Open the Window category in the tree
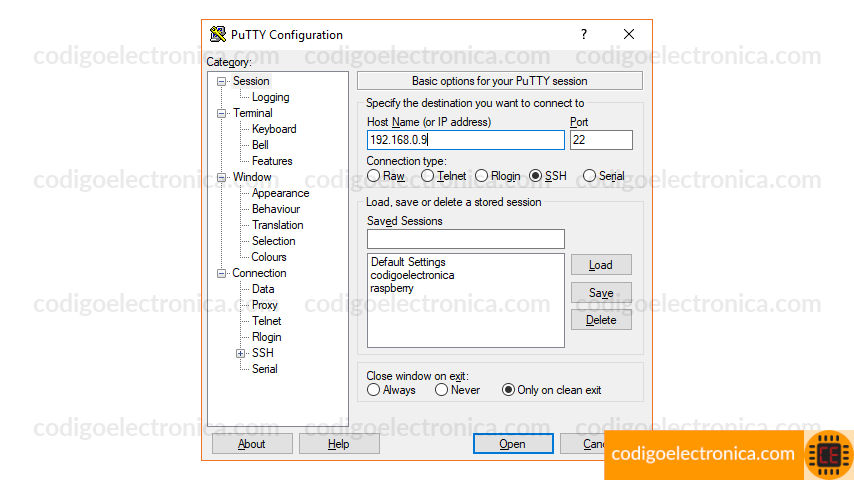 coord(252,177)
